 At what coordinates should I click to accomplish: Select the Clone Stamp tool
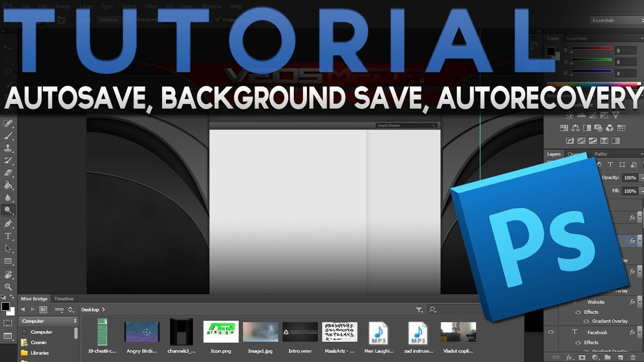8,148
